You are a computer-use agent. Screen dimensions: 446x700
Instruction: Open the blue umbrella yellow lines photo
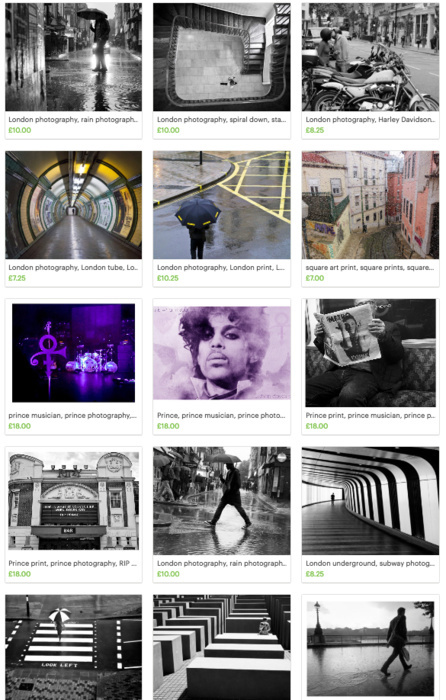pyautogui.click(x=222, y=205)
